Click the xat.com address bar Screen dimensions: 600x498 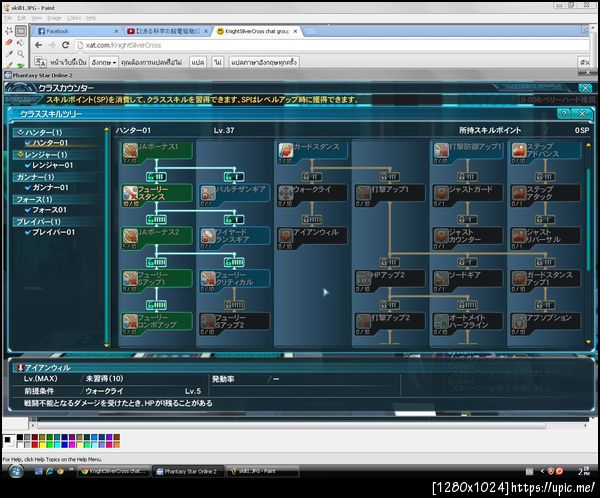[x=331, y=45]
